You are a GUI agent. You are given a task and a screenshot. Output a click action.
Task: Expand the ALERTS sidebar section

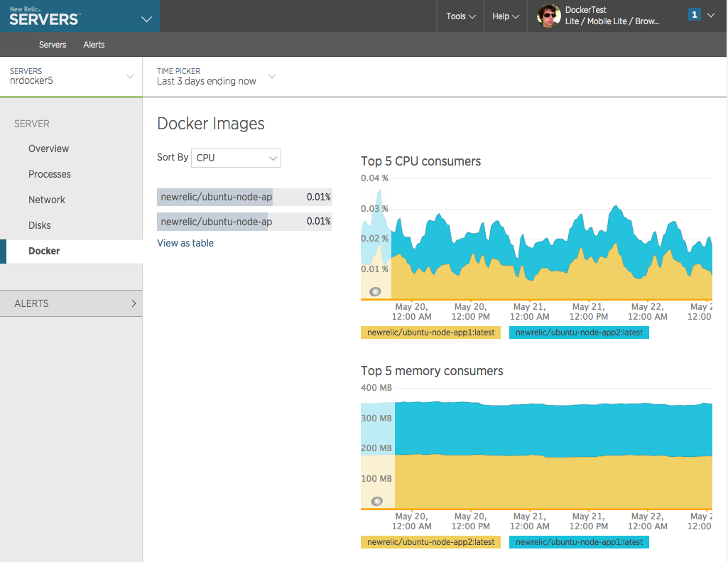(x=72, y=303)
